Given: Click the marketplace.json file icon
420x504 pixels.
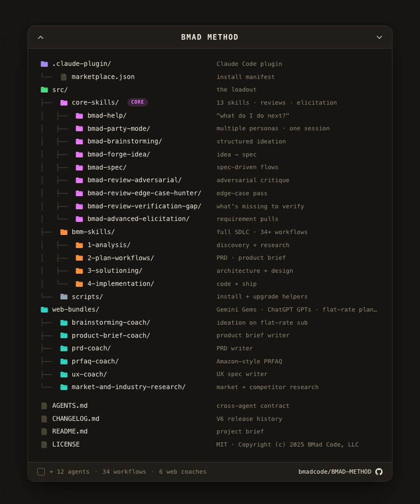Looking at the screenshot, I should pos(63,77).
